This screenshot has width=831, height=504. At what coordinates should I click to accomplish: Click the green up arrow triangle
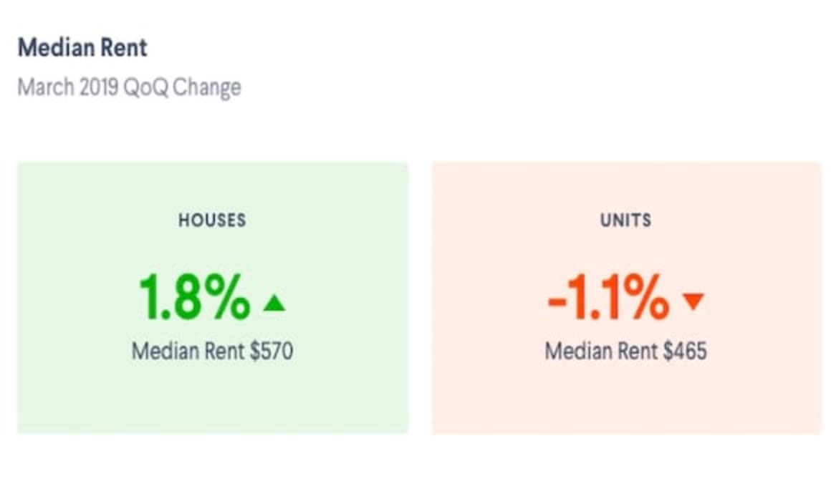274,303
